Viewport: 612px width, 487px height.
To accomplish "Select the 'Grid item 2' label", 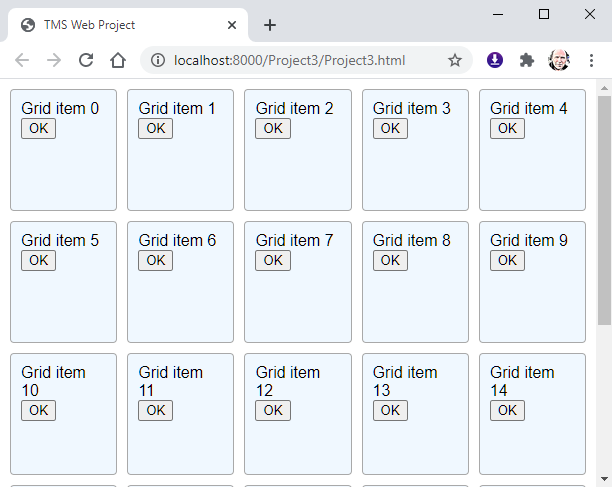I will (x=295, y=108).
